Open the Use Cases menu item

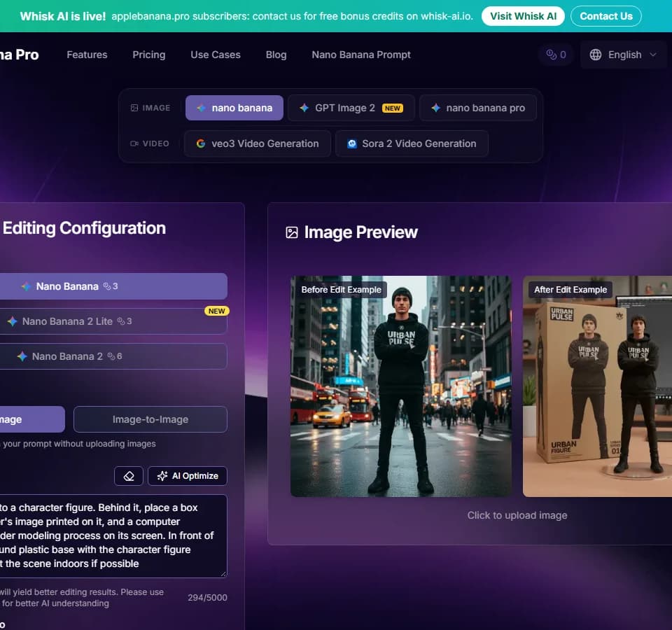[216, 55]
